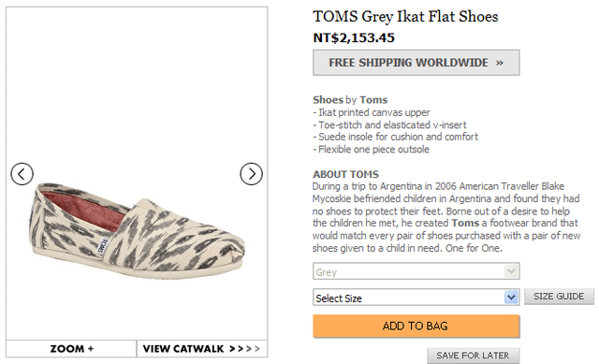This screenshot has height=364, width=599.
Task: Click the ZOOM + button
Action: point(71,349)
